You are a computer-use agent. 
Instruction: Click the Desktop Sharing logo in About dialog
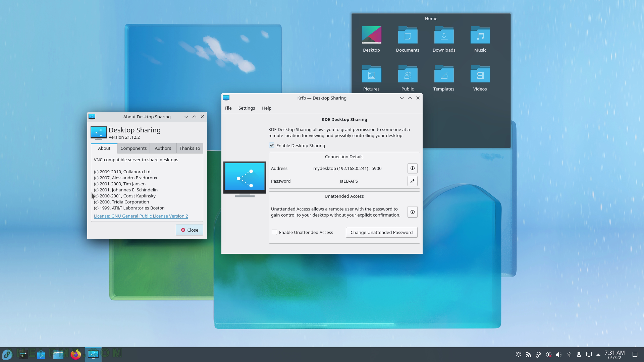(99, 133)
